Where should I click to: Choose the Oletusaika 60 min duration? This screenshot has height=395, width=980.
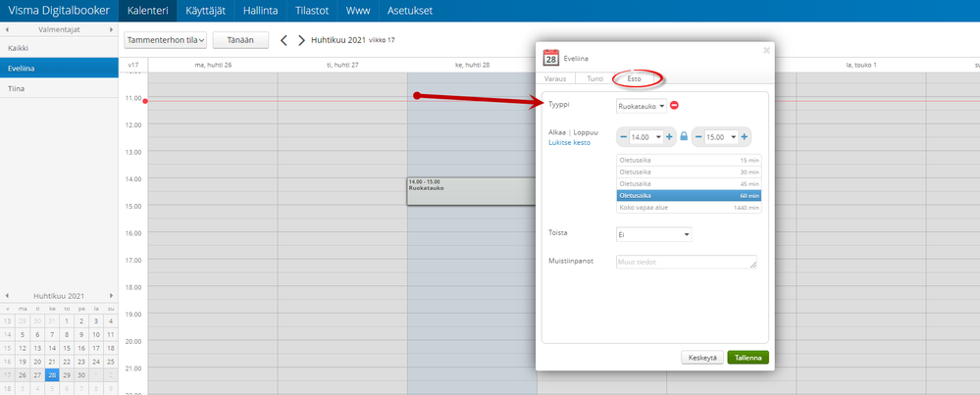tap(689, 196)
